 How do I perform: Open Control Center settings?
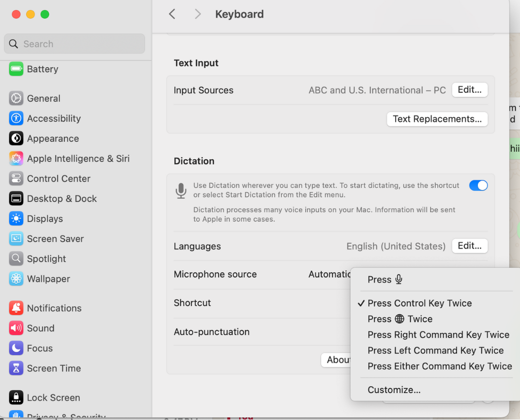coord(59,179)
